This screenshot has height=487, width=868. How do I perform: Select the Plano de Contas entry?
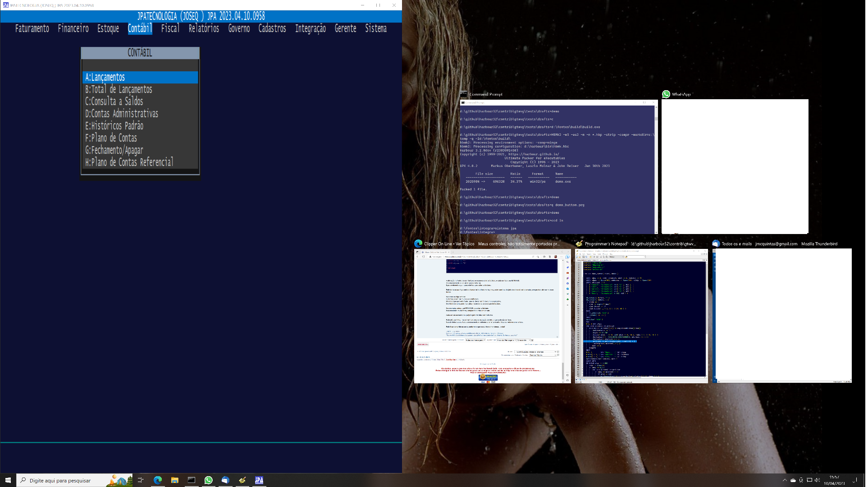(x=111, y=138)
